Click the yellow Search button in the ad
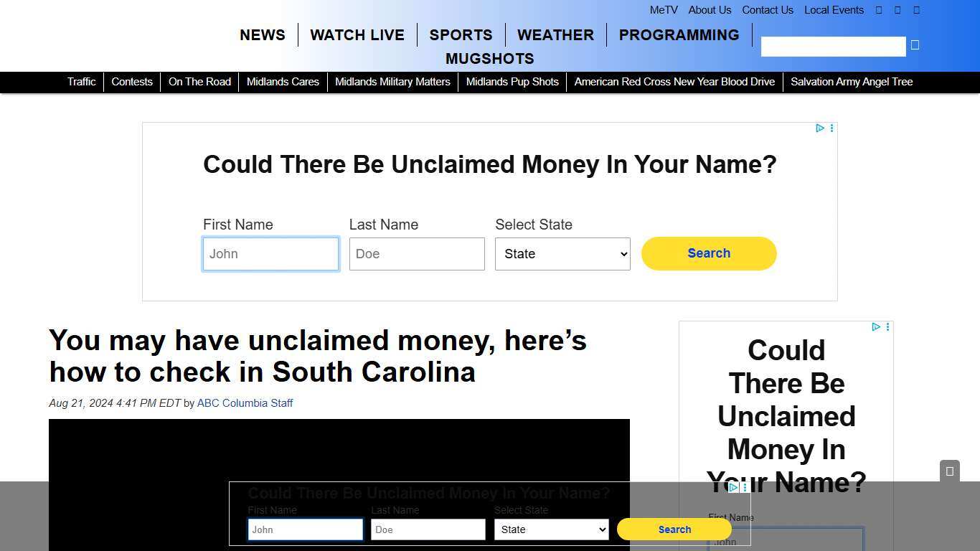Screen dimensions: 980x551 [708, 253]
